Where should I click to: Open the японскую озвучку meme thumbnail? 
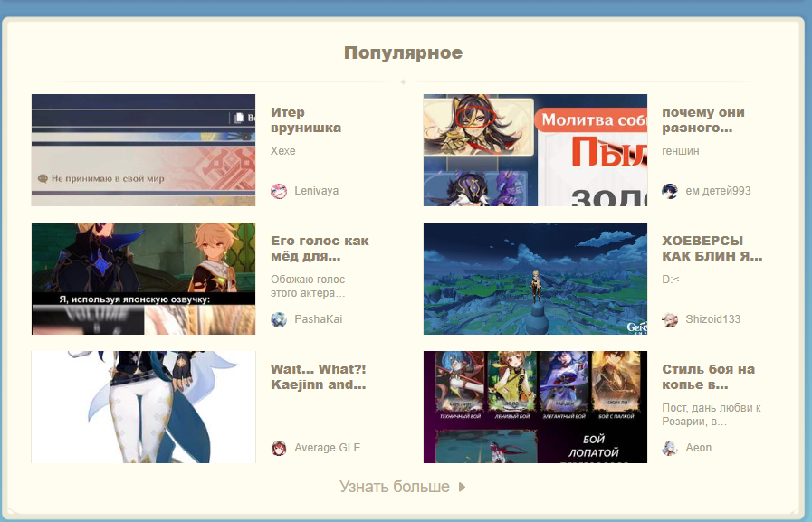tap(143, 279)
